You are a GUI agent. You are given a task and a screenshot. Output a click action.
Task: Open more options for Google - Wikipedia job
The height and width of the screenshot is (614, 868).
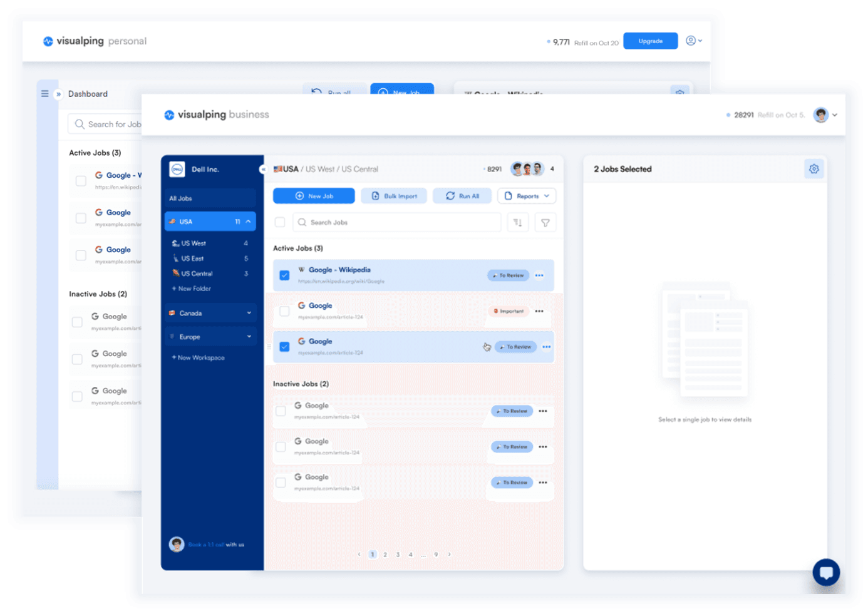point(539,275)
